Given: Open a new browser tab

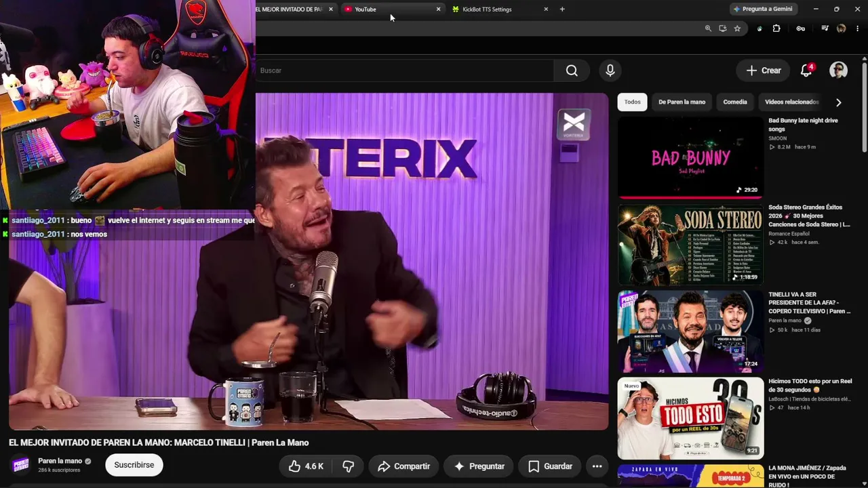Looking at the screenshot, I should (562, 9).
